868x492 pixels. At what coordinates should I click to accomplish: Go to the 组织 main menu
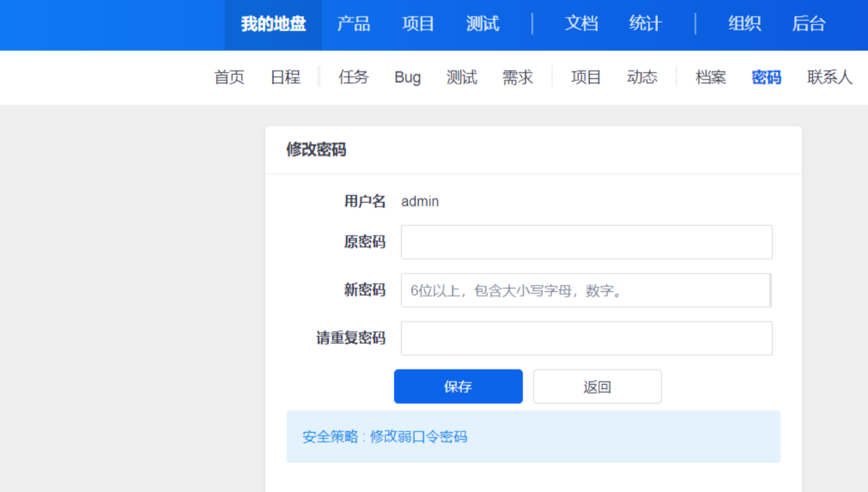(x=744, y=25)
